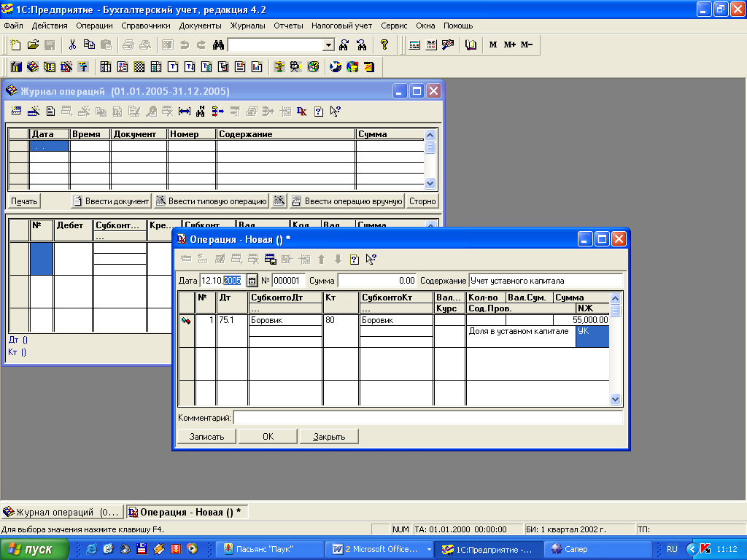Click description help icon in Операция toolbar
Image resolution: width=747 pixels, height=560 pixels.
(354, 260)
